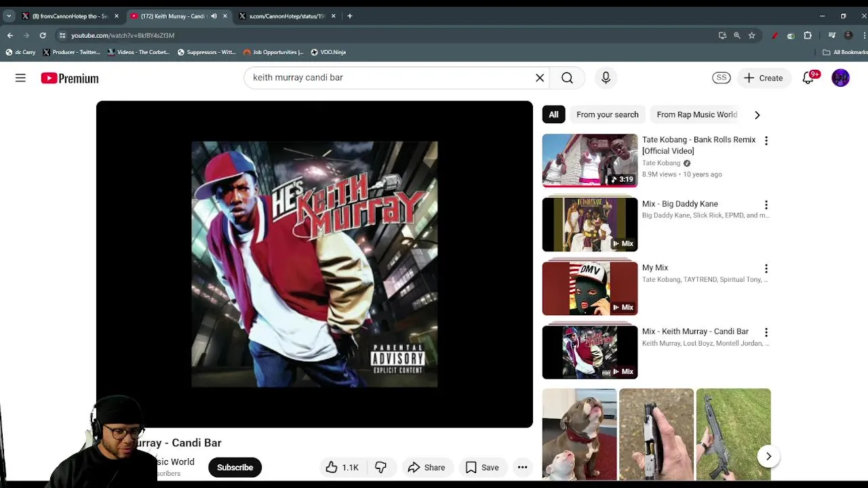Image resolution: width=868 pixels, height=488 pixels.
Task: Open Chrome media controls icon
Action: [x=832, y=35]
